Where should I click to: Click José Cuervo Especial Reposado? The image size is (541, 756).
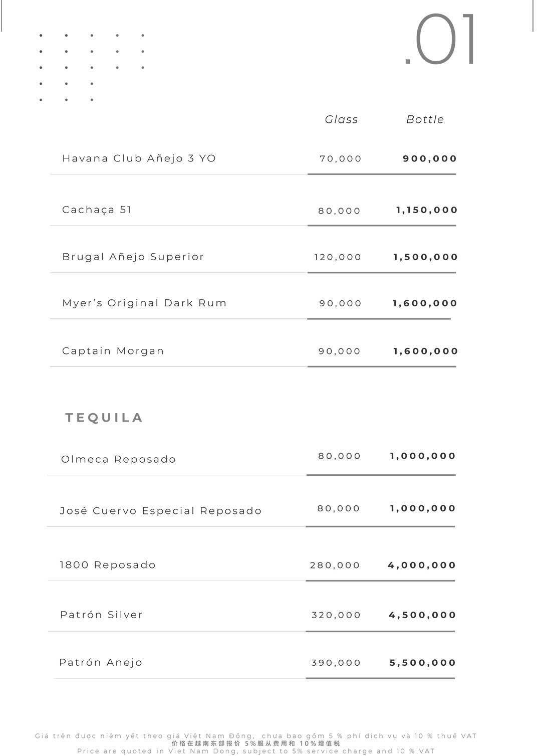click(161, 511)
